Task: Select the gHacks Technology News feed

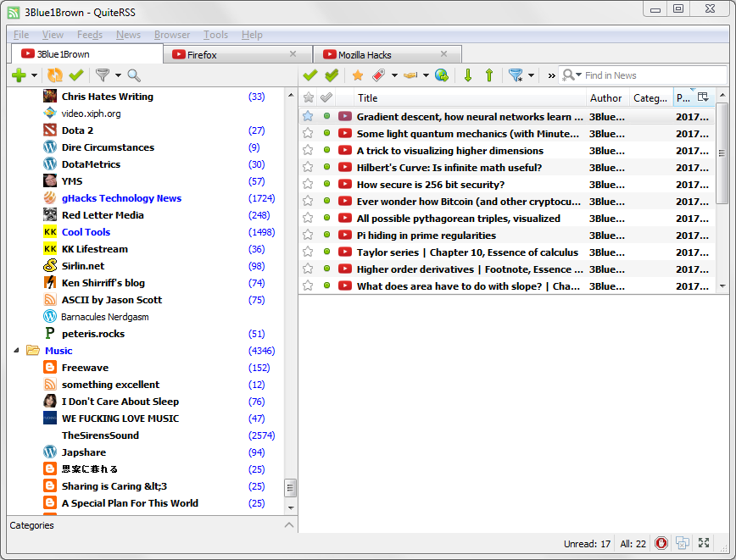Action: 121,198
